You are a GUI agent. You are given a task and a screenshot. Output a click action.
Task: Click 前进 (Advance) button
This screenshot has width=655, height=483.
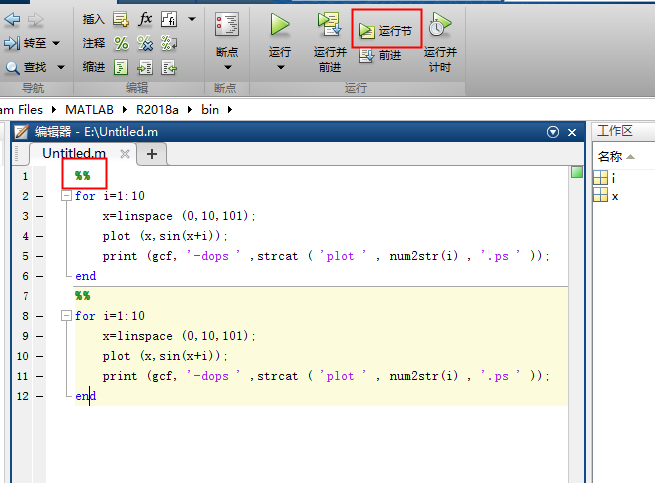pos(380,55)
